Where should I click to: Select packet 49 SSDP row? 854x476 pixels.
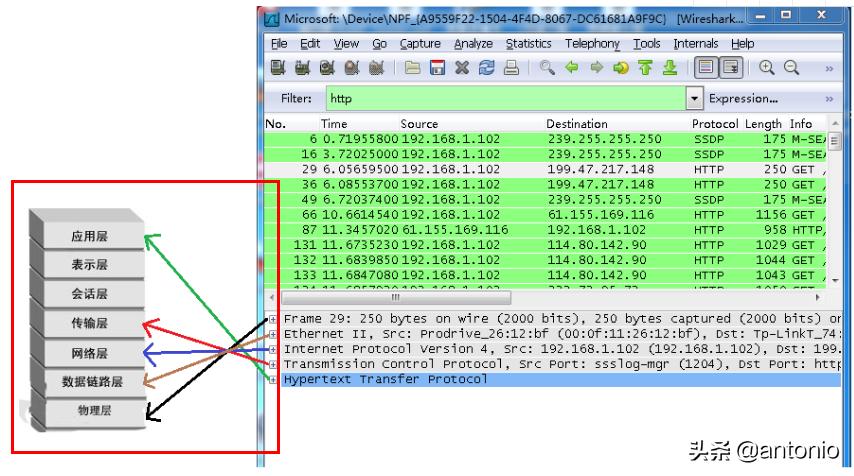pyautogui.click(x=546, y=200)
